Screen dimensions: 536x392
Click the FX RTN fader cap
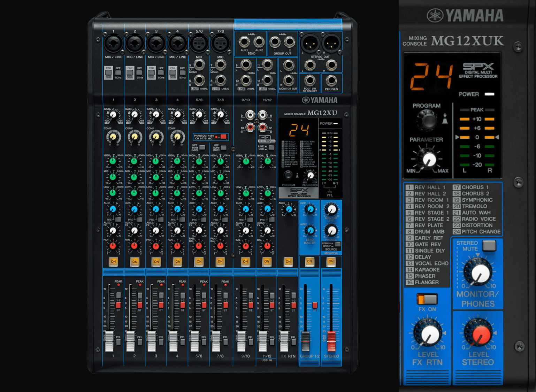pyautogui.click(x=284, y=341)
